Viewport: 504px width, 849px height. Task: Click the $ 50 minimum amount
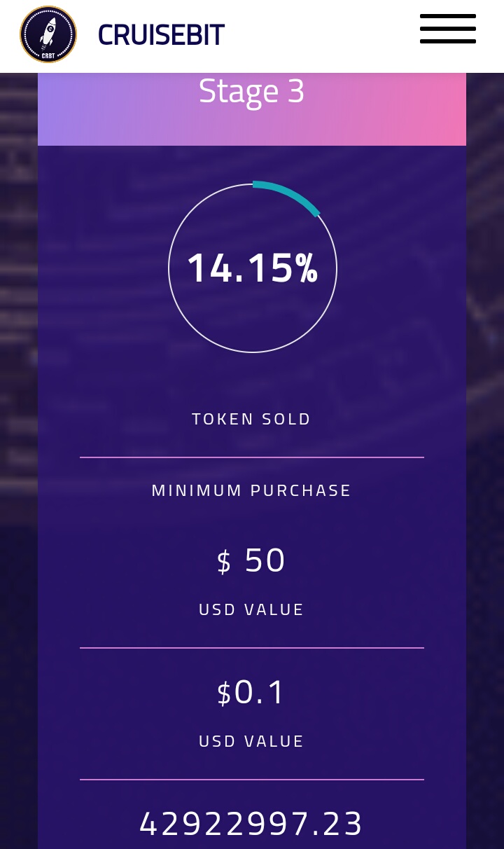coord(264,560)
